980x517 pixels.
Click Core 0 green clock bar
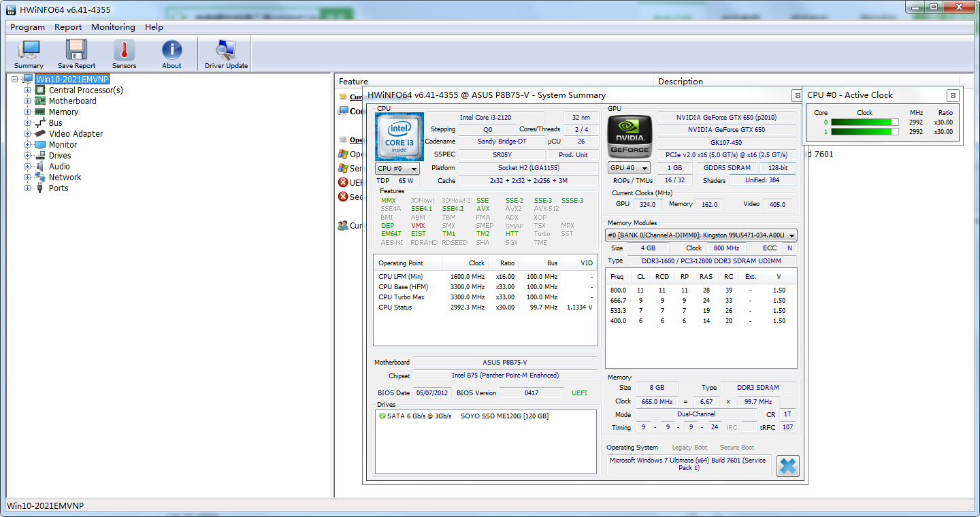(x=864, y=122)
